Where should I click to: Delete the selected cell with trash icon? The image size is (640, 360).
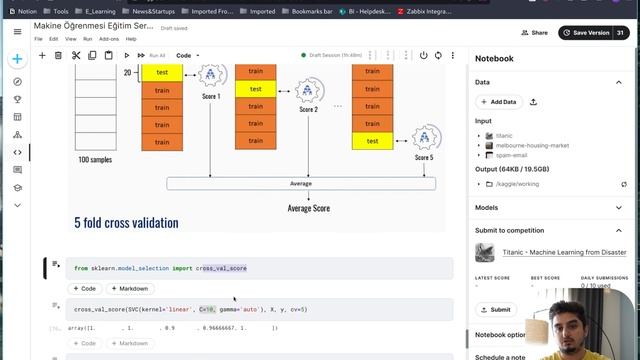point(58,55)
